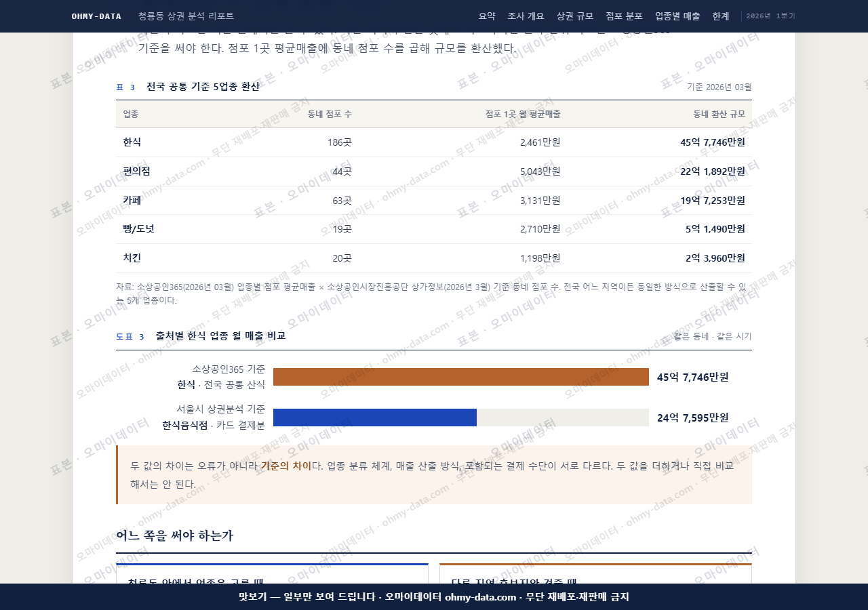
Task: Click the 전국 공통 기준 5업종 환산 table title
Action: pos(203,87)
